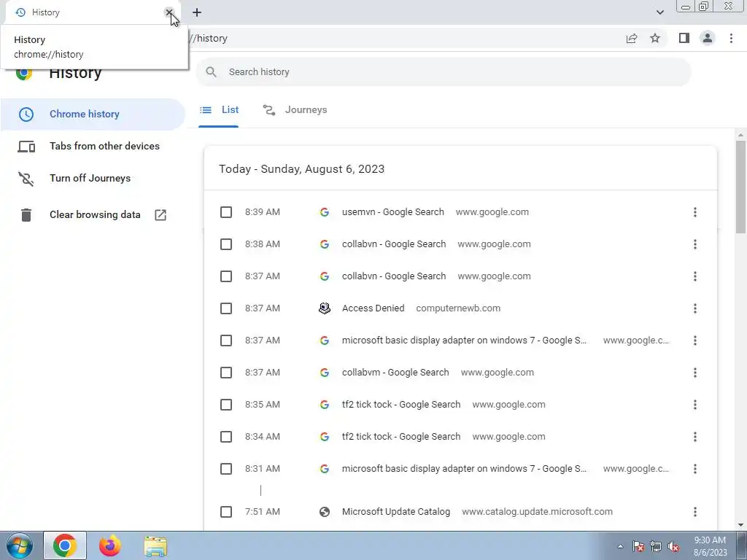Click the Action Center flag tray icon

(x=638, y=547)
